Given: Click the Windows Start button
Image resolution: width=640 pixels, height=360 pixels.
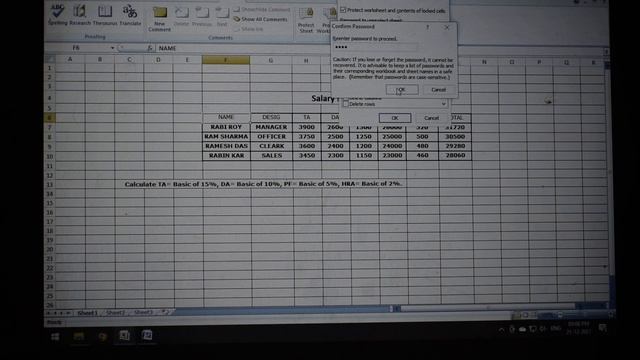Looking at the screenshot, I should [55, 336].
